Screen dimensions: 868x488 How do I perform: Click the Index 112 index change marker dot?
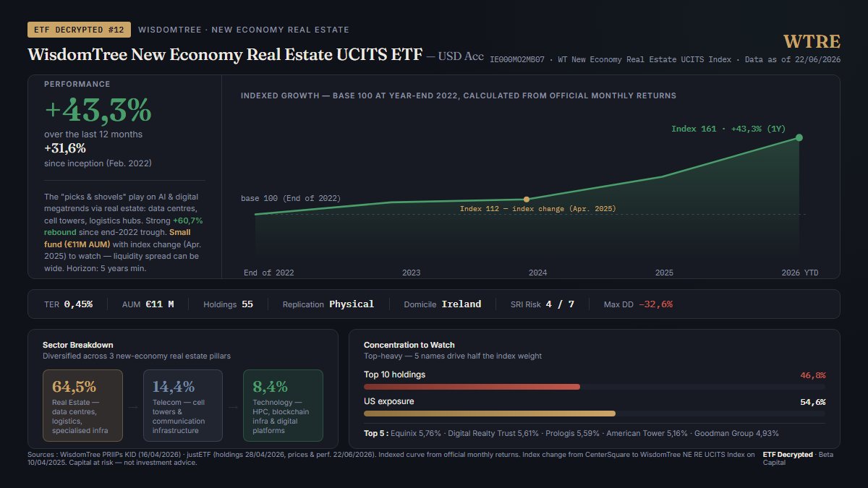[527, 199]
